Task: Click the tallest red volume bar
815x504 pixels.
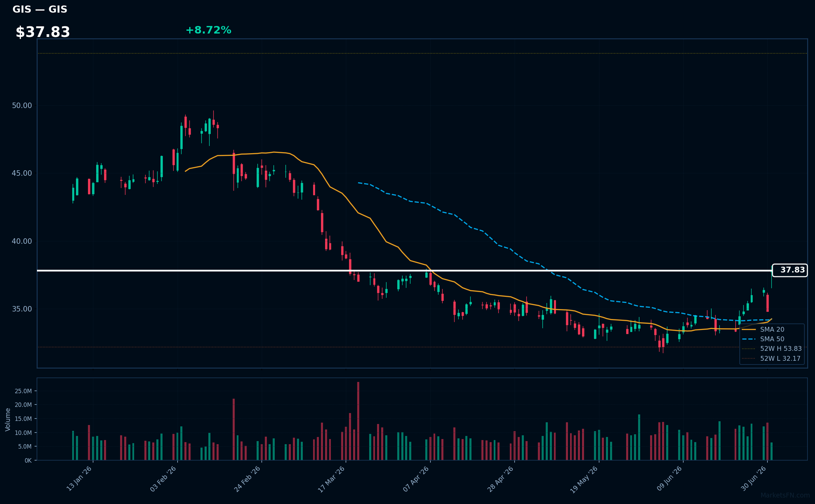Action: [x=358, y=421]
